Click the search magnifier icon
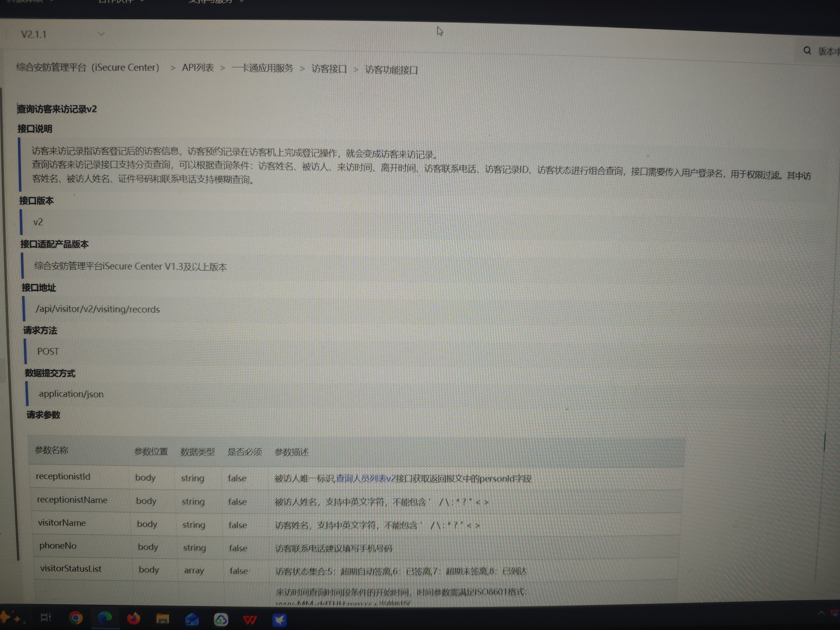 (807, 50)
